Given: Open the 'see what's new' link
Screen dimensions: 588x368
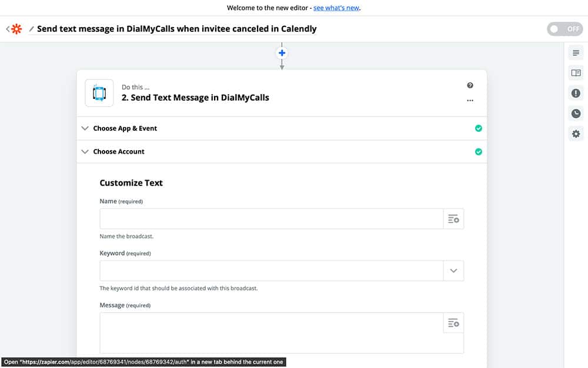Looking at the screenshot, I should click(x=336, y=8).
